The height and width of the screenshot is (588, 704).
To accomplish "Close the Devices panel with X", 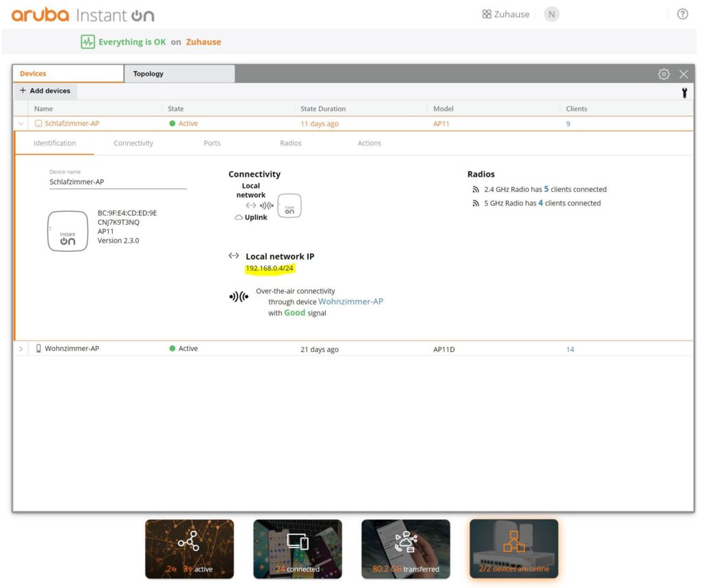I will point(683,74).
